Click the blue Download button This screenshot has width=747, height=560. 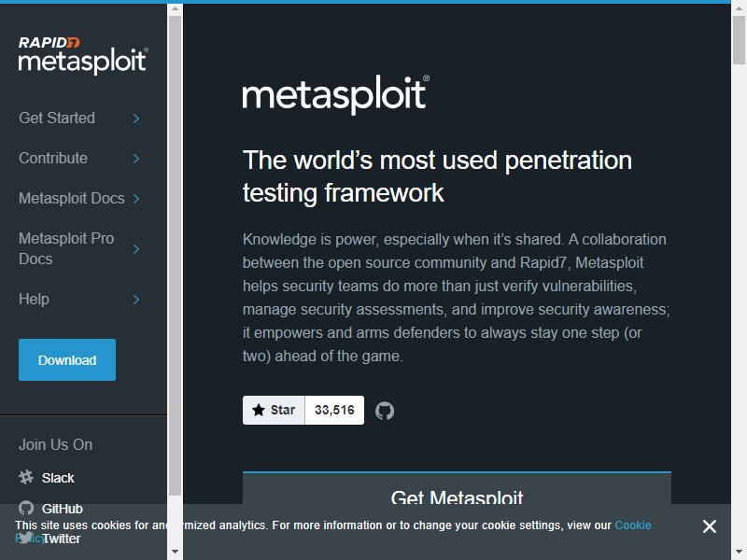pos(67,360)
